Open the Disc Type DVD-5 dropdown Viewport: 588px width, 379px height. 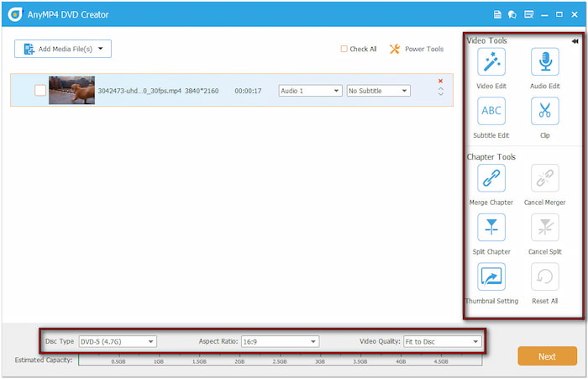[x=118, y=342]
